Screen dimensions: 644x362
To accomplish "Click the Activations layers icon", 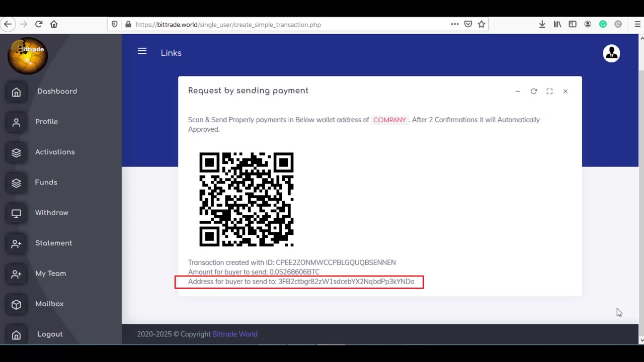I will (16, 153).
